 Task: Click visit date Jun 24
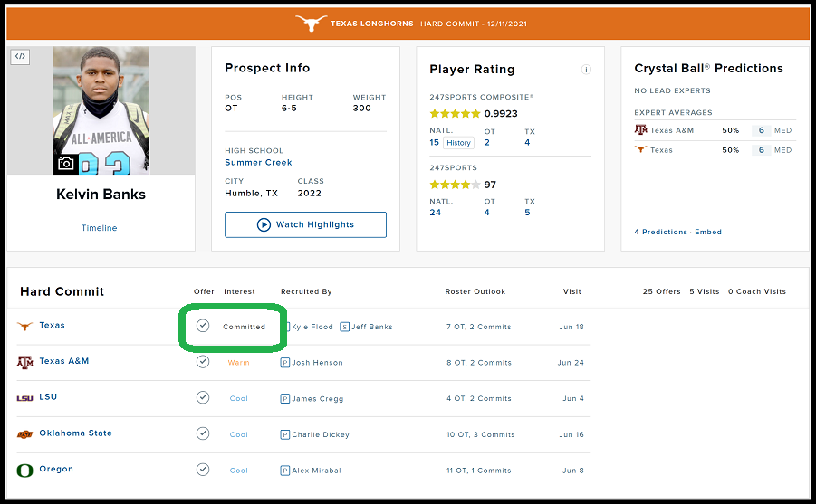click(571, 363)
